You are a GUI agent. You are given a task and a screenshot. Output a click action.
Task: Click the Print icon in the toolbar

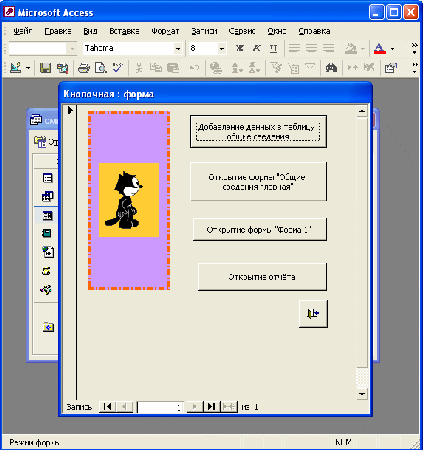[84, 68]
